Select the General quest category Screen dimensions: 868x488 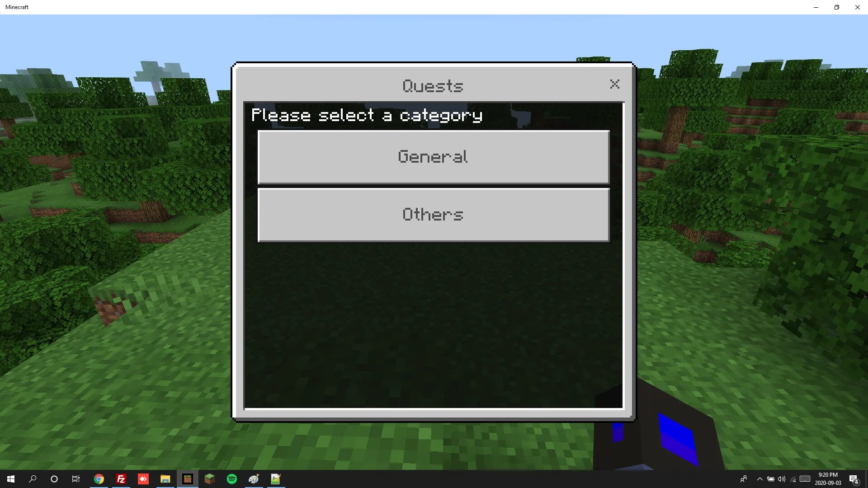(x=434, y=157)
